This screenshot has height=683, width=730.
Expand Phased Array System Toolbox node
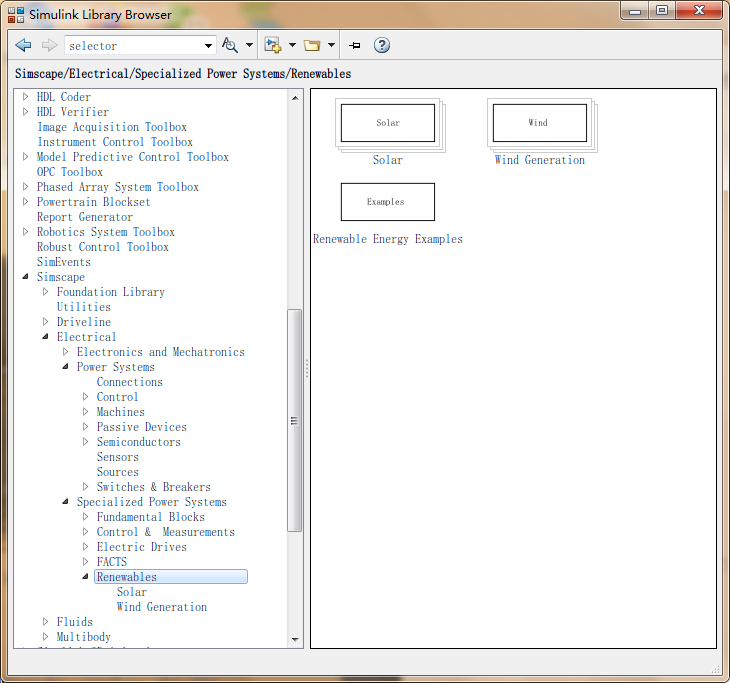click(26, 187)
